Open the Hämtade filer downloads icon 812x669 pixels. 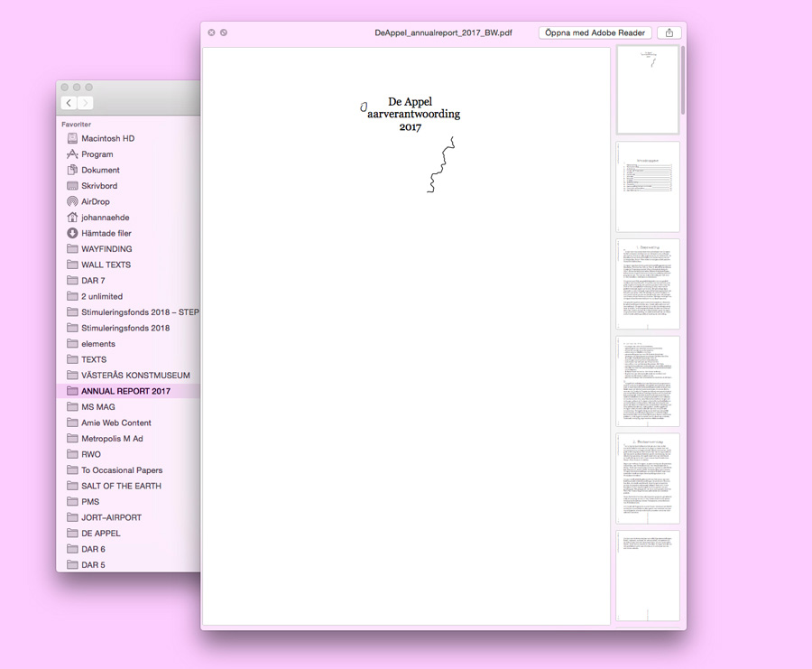[72, 233]
